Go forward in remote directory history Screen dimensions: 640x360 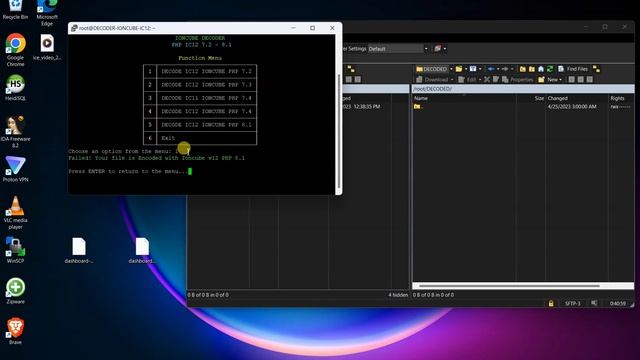pyautogui.click(x=505, y=69)
